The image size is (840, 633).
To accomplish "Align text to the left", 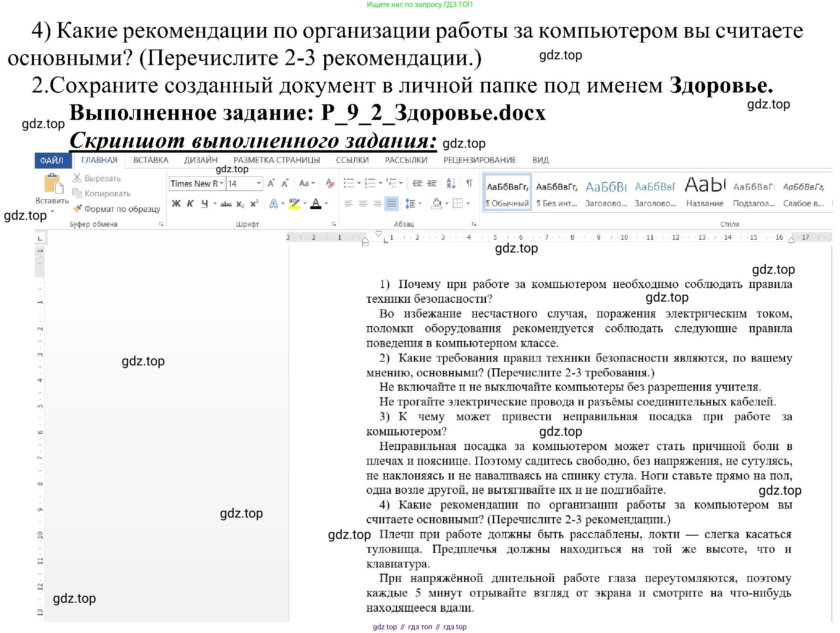I will pos(348,203).
